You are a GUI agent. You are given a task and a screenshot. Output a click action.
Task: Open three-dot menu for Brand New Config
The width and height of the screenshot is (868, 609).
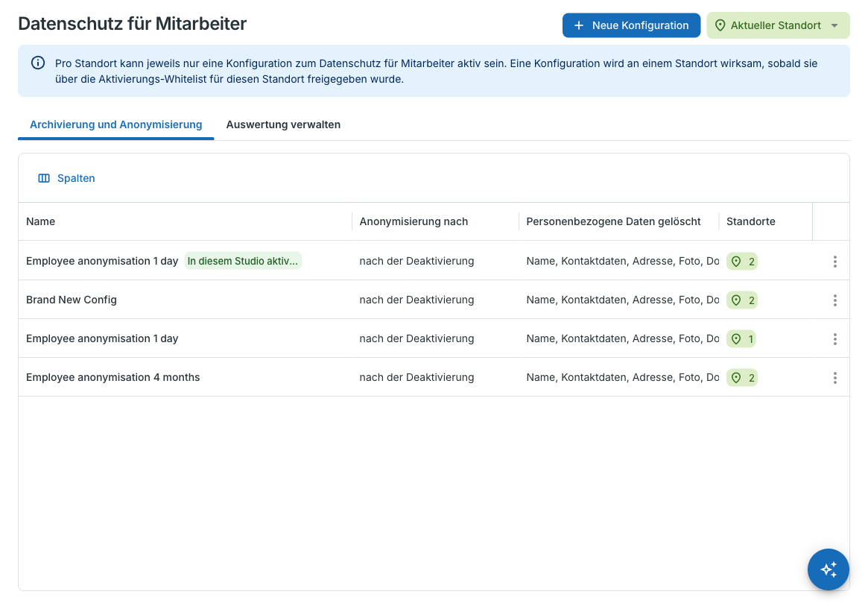[x=834, y=300]
